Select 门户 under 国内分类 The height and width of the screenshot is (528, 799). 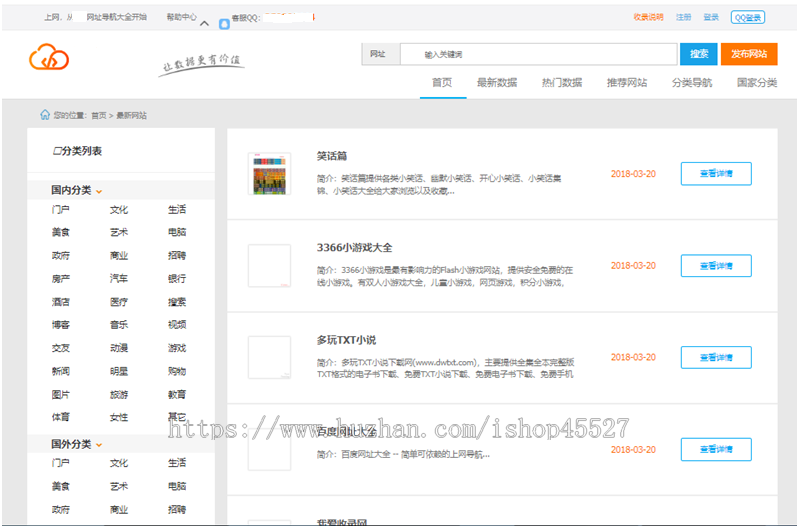[61, 209]
